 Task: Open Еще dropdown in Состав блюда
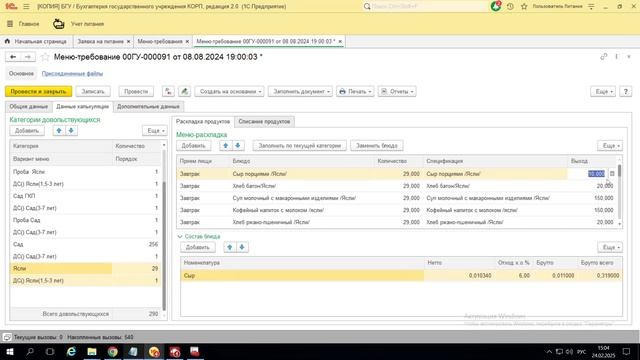[610, 247]
